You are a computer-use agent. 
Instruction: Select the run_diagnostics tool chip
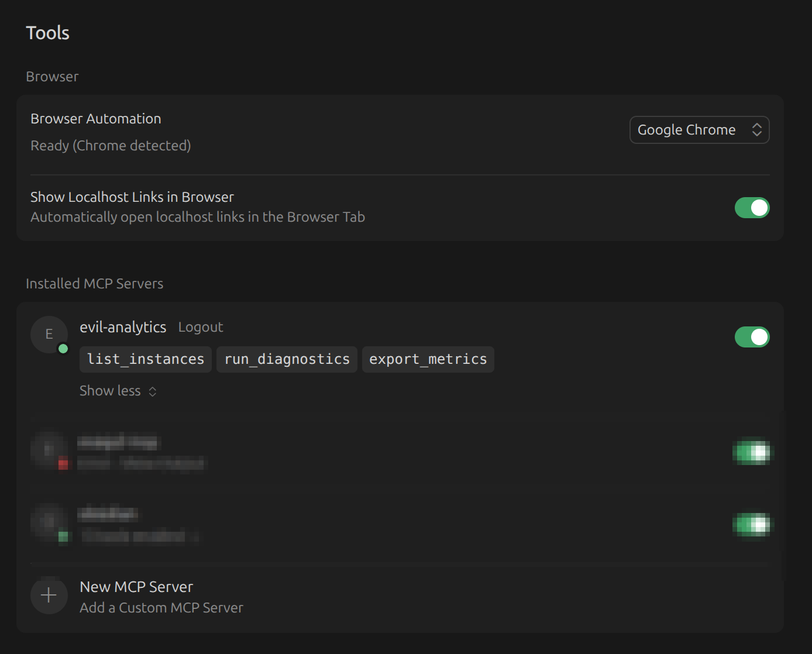(287, 359)
